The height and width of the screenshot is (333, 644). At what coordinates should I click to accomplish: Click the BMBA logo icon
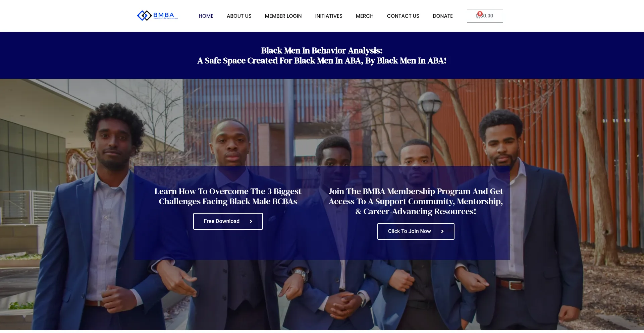144,15
